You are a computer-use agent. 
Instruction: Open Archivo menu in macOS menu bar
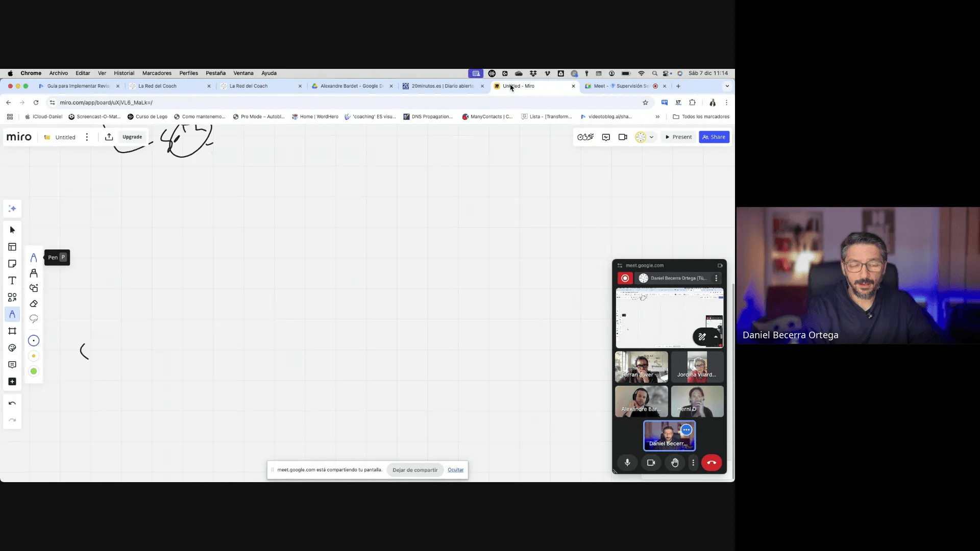pos(59,72)
